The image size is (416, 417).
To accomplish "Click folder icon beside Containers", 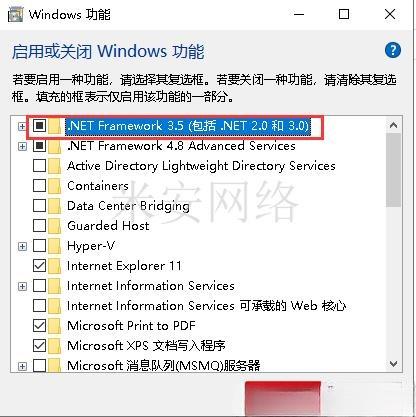I will coord(55,186).
